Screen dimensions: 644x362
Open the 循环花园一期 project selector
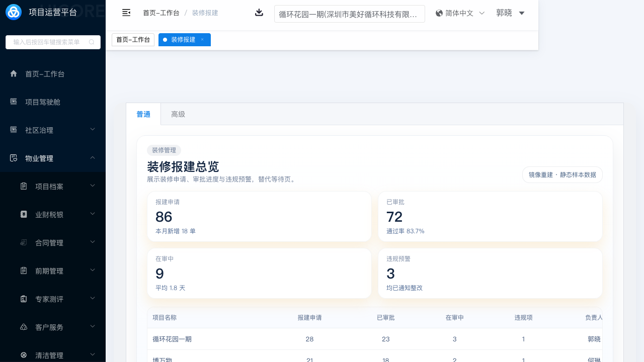(349, 14)
